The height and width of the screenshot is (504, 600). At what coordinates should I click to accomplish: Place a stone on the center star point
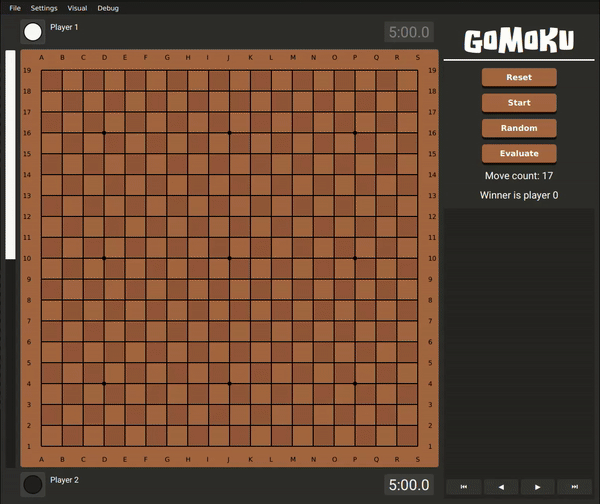(229, 258)
